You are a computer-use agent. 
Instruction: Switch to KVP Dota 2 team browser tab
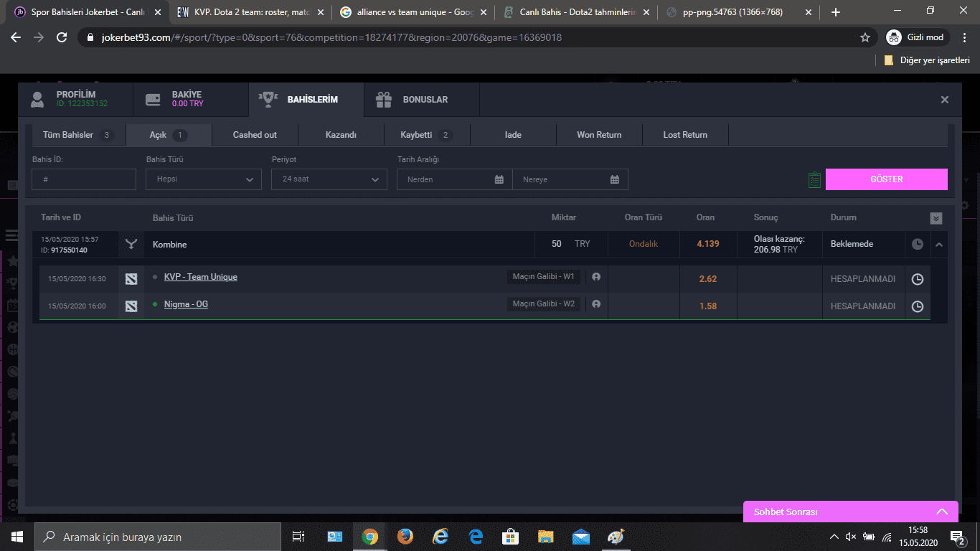(x=251, y=12)
